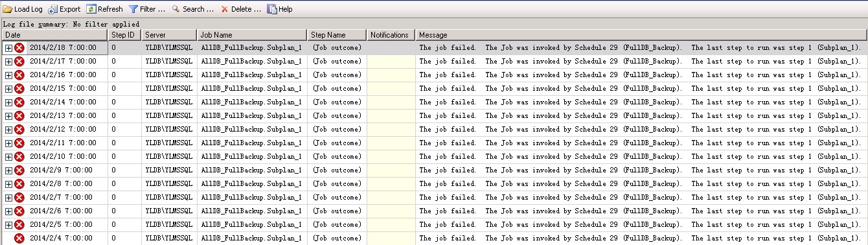Click the Step ID cell in the 2014/2/6 row

(x=124, y=211)
